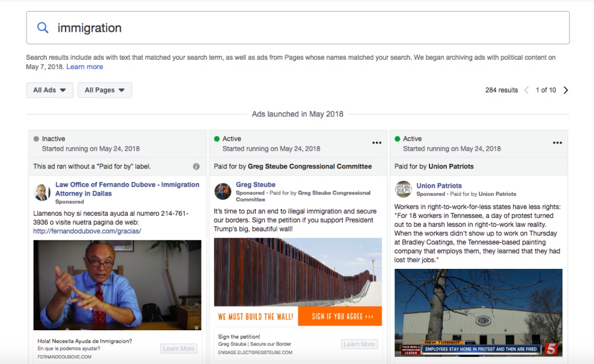Click the "ENGAGE.ELECTGREGSTEUBE.COM" domain text
This screenshot has width=594, height=364.
point(255,352)
